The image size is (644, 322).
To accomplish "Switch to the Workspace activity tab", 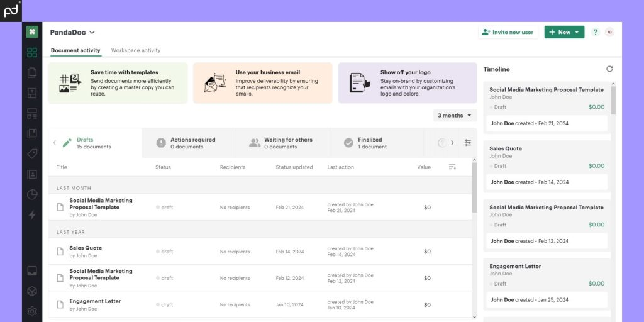I will (x=136, y=50).
